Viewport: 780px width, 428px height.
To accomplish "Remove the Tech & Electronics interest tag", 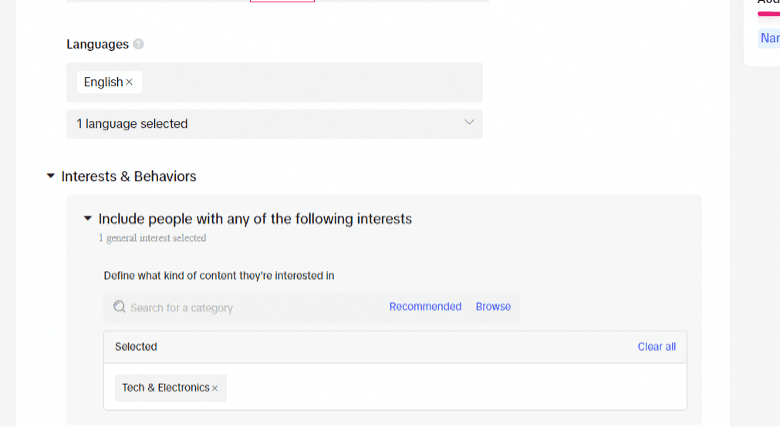I will click(x=215, y=388).
